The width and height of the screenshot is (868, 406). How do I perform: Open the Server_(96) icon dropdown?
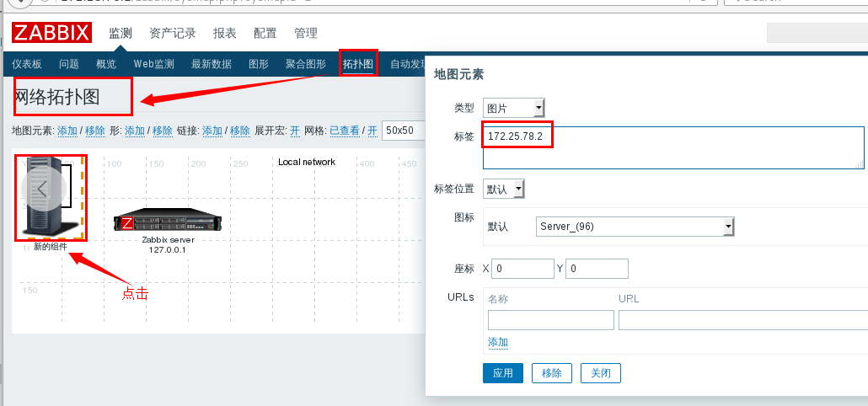point(635,227)
